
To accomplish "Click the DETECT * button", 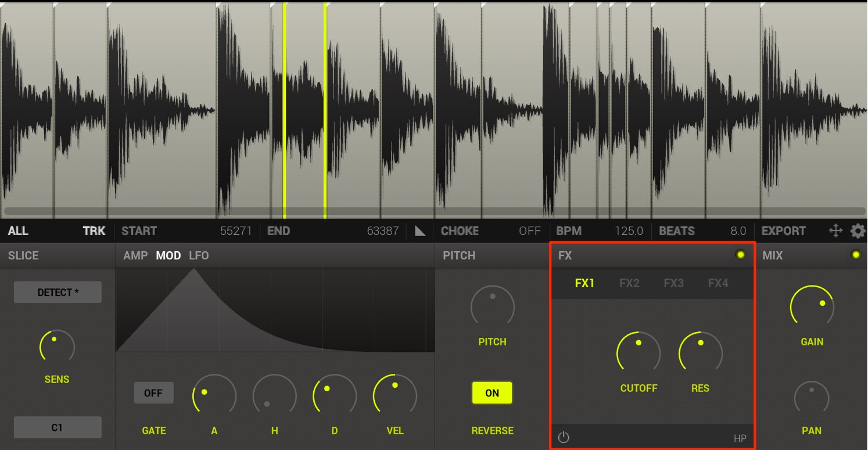I will (x=58, y=292).
